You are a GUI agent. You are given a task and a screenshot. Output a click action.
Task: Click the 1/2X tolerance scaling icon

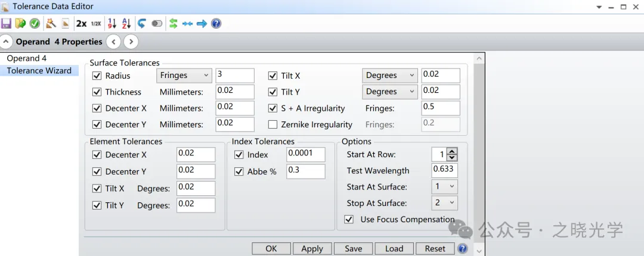(95, 24)
